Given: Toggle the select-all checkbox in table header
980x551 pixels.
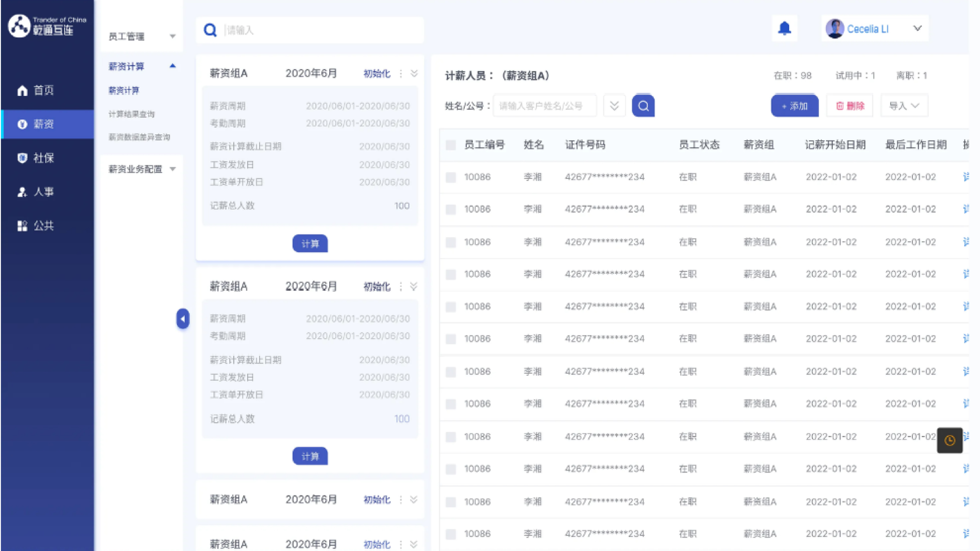Looking at the screenshot, I should pyautogui.click(x=451, y=145).
